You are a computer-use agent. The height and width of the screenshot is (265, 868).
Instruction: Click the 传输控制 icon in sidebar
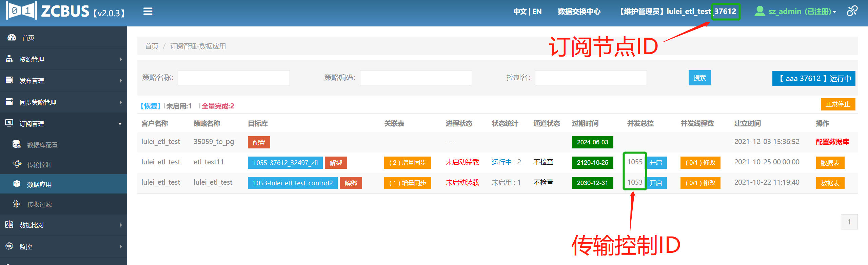[x=17, y=164]
